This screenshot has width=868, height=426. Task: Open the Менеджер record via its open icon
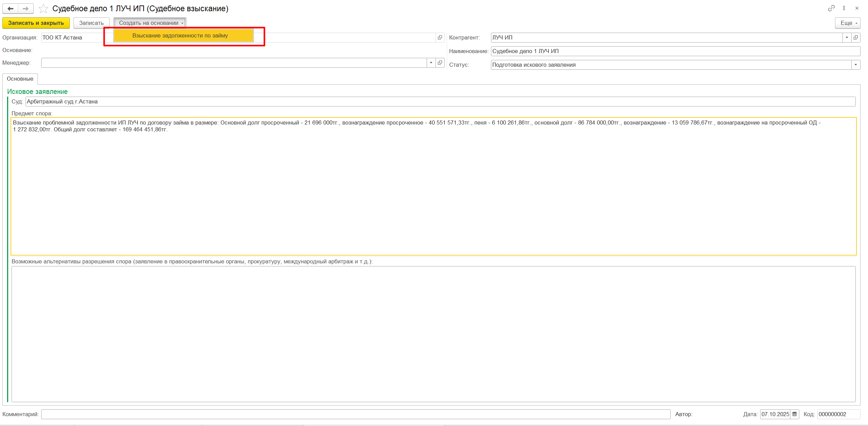[440, 63]
